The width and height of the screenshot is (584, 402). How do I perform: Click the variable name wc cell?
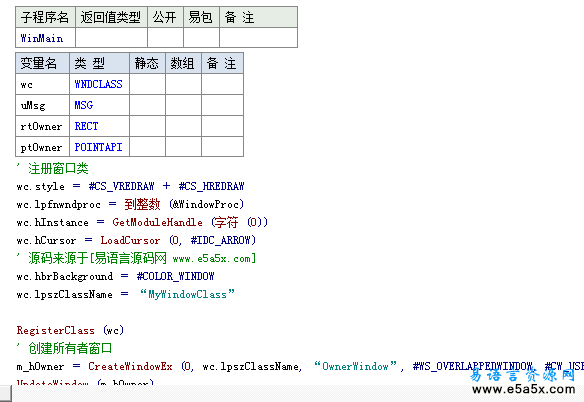(42, 84)
